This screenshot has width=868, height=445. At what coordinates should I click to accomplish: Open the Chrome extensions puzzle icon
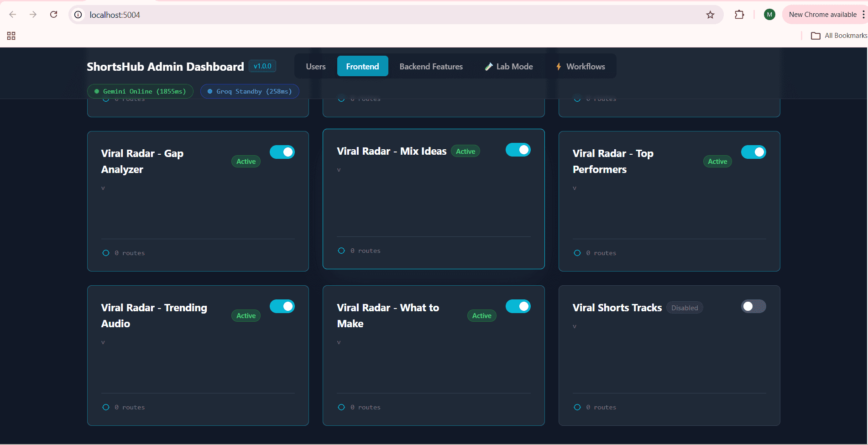click(x=739, y=15)
